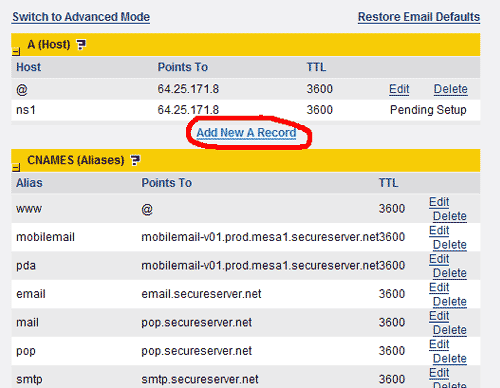Delete the mobilemail alias

[450, 245]
